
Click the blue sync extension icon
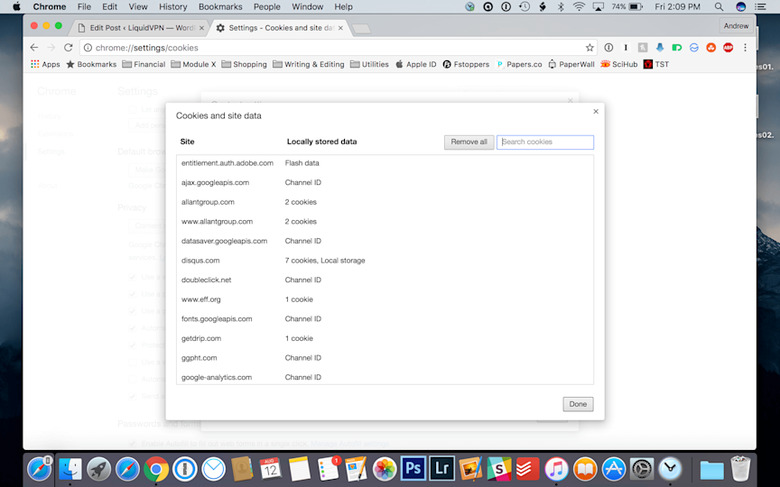694,48
